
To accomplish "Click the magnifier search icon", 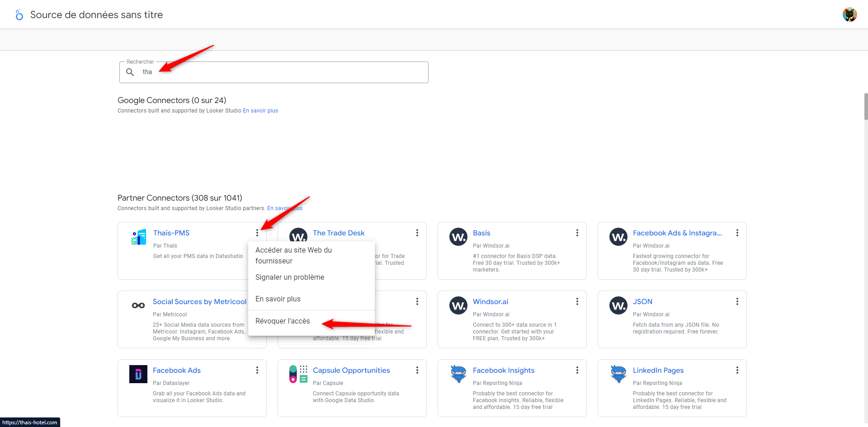I will pyautogui.click(x=130, y=72).
